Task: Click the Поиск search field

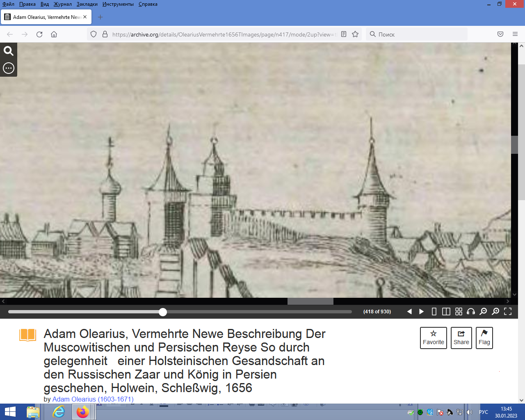Action: tap(416, 34)
